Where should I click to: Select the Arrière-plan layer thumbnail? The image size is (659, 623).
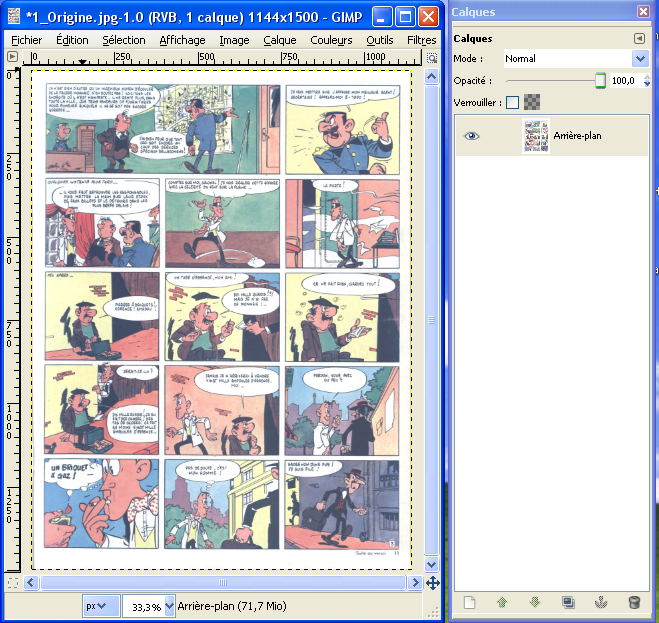[536, 136]
